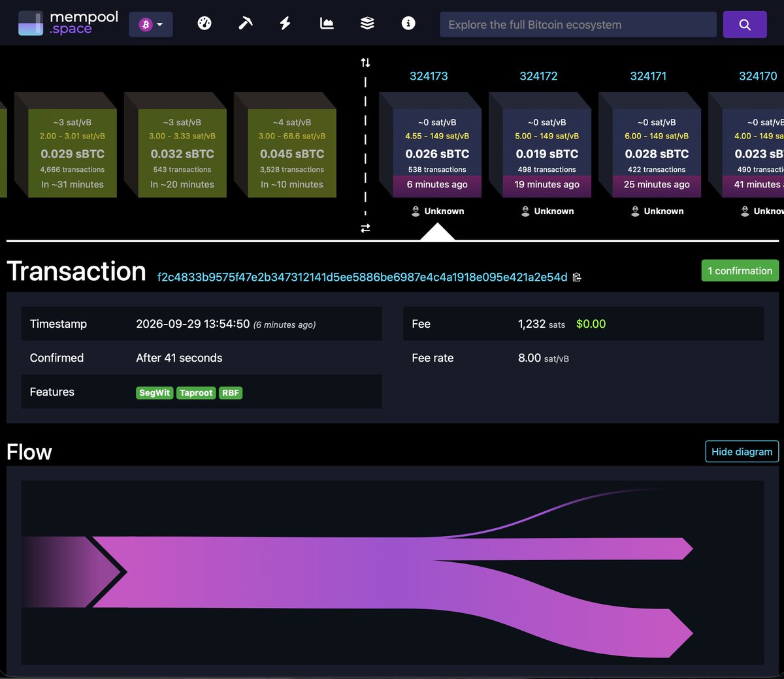Open the stacked layers docs icon
Viewport: 784px width, 679px height.
[367, 24]
